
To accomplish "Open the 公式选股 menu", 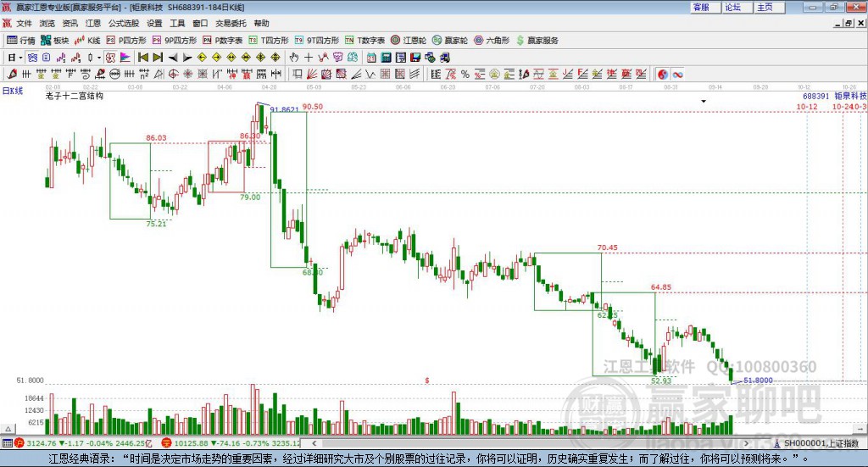I will click(124, 23).
